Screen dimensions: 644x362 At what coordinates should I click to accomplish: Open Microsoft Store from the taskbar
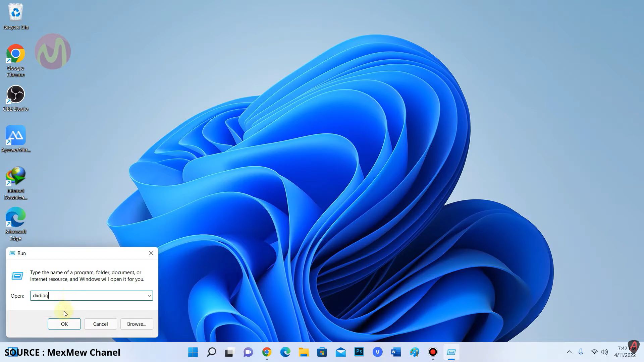click(322, 352)
